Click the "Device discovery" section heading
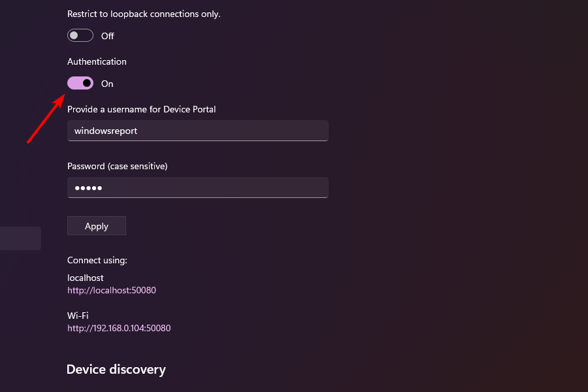 tap(116, 369)
